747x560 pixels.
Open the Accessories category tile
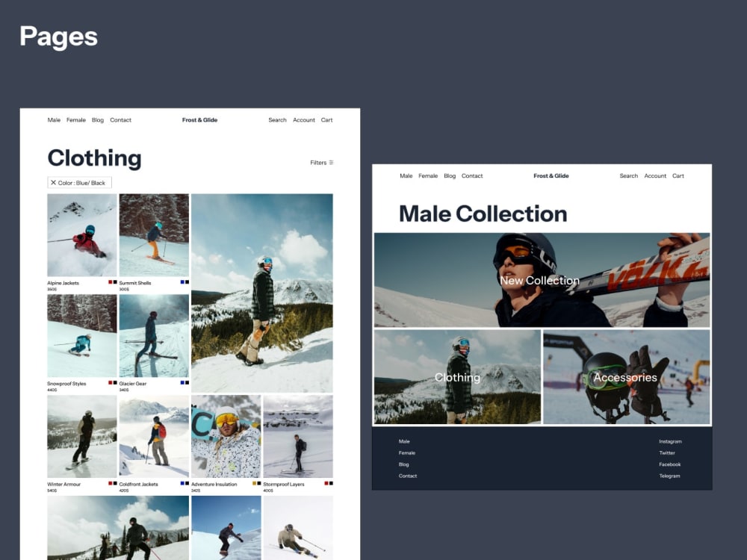point(627,376)
